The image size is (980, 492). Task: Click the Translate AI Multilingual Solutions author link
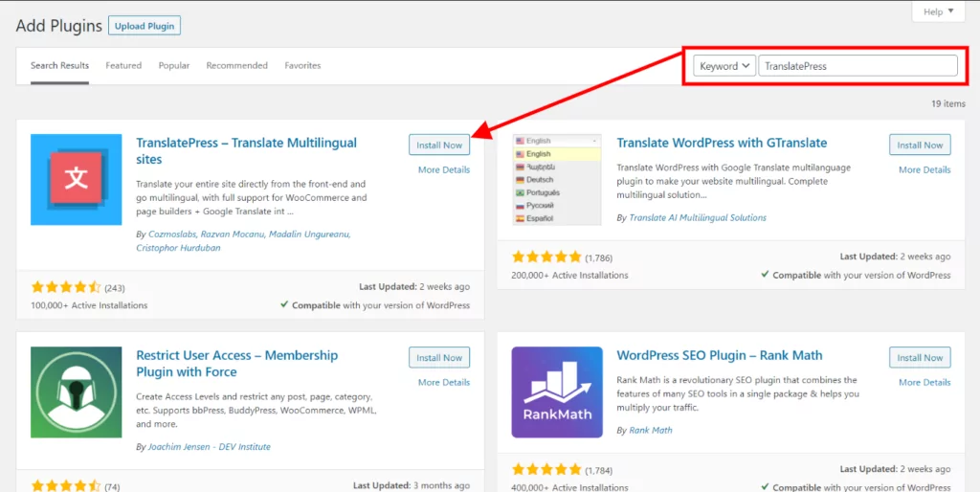click(698, 217)
